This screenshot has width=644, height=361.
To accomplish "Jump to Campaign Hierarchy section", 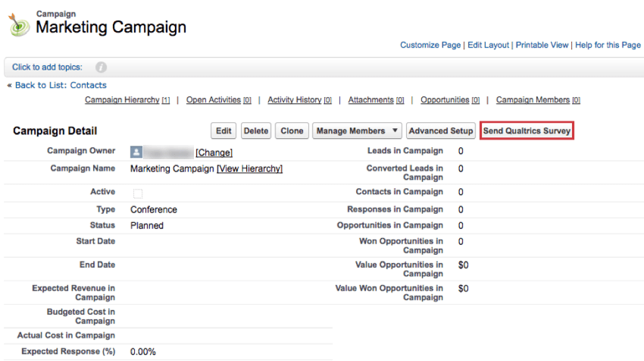I will tap(122, 100).
